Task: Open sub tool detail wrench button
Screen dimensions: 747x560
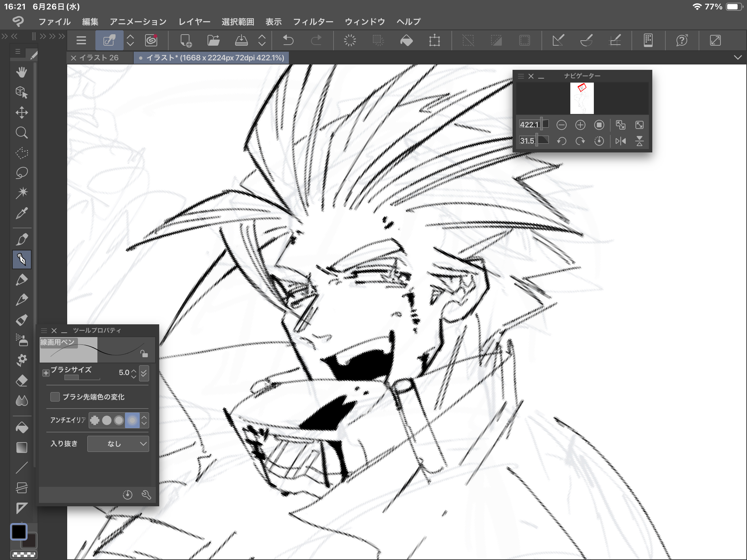Action: pos(146,495)
